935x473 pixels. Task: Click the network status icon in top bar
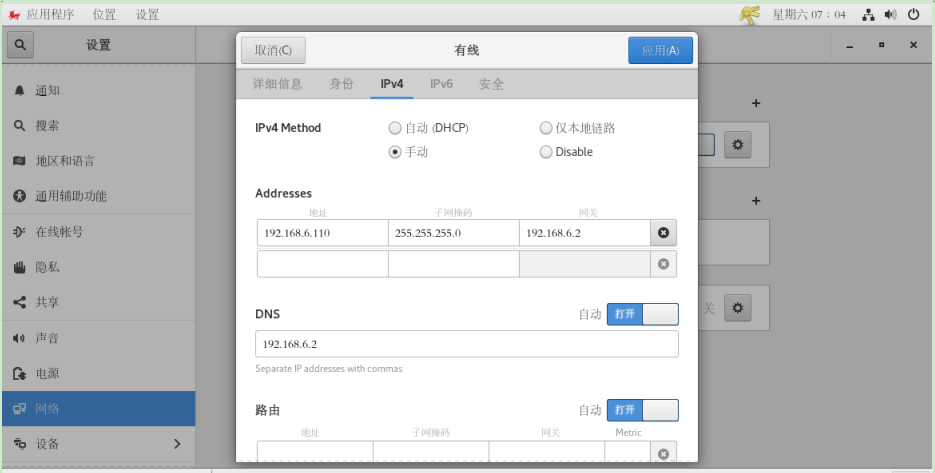click(x=868, y=15)
